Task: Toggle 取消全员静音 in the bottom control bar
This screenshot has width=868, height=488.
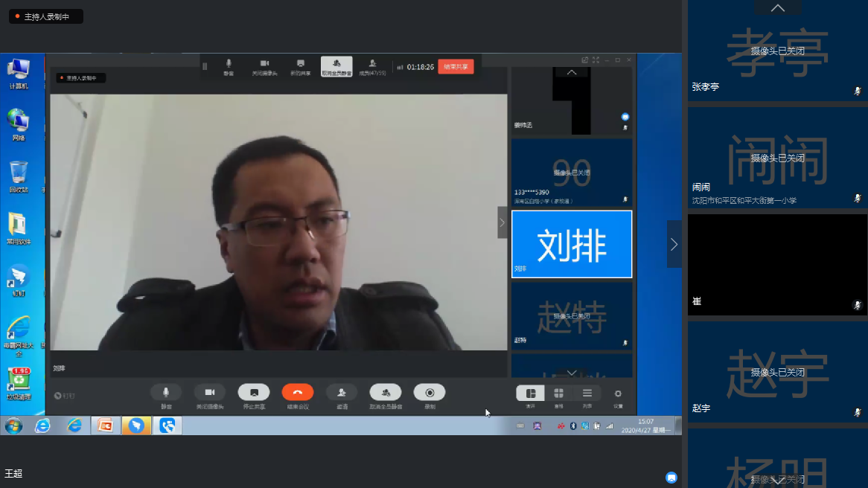Action: pyautogui.click(x=386, y=393)
